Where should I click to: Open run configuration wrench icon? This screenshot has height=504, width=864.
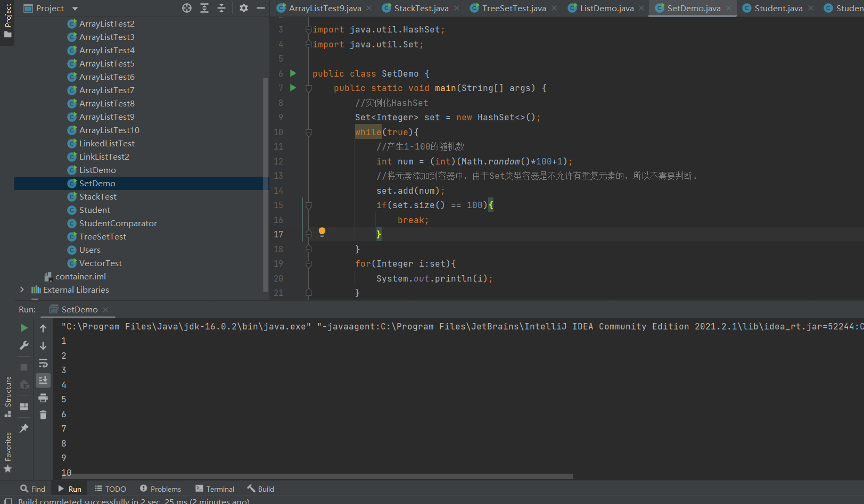[x=24, y=345]
